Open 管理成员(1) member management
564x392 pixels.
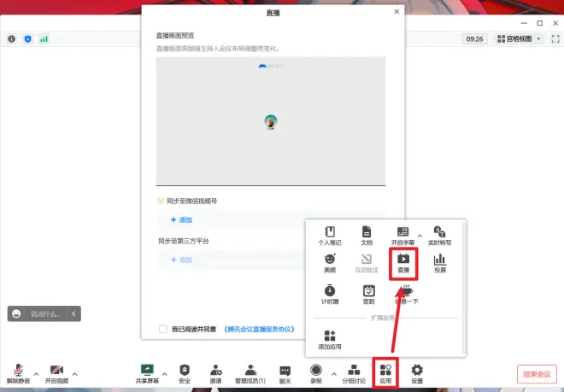click(x=250, y=374)
